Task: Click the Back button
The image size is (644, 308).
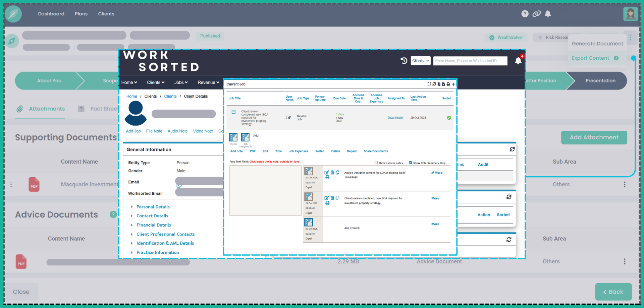Action: click(613, 292)
